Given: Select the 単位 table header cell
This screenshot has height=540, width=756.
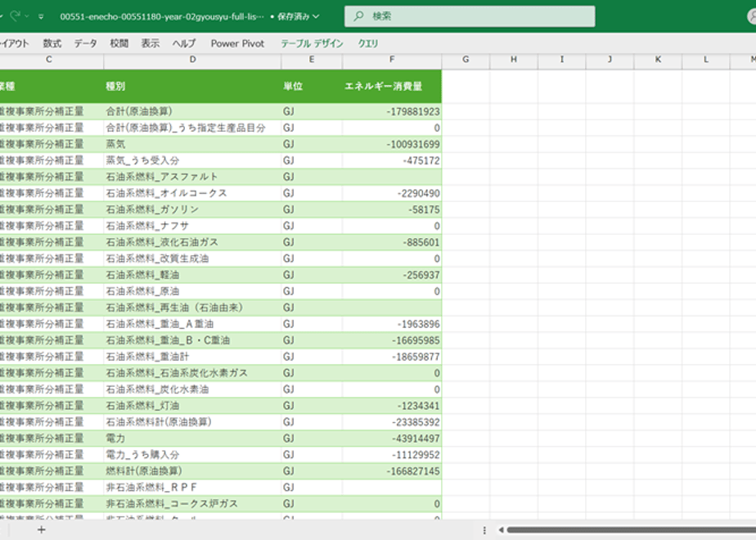Looking at the screenshot, I should pyautogui.click(x=312, y=86).
